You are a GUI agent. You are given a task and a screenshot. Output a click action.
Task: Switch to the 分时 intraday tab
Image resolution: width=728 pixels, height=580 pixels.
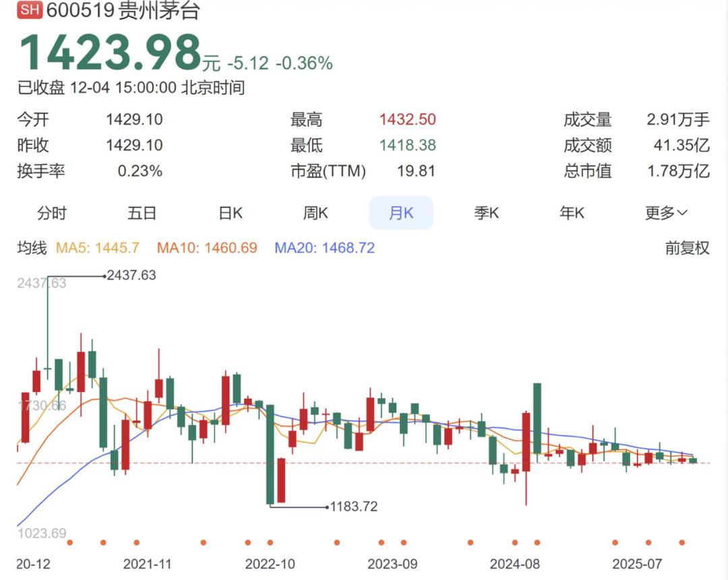point(52,214)
